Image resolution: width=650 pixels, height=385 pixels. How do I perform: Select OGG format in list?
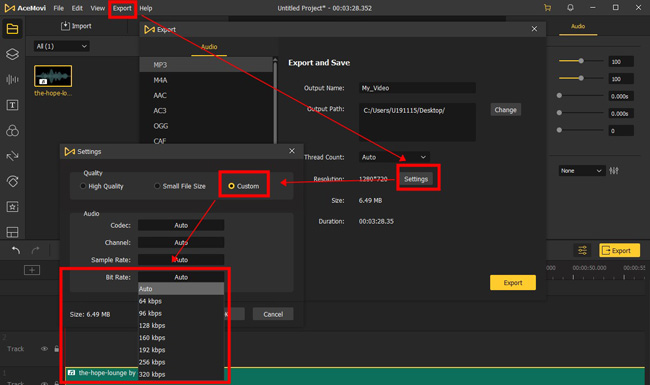[x=206, y=126]
